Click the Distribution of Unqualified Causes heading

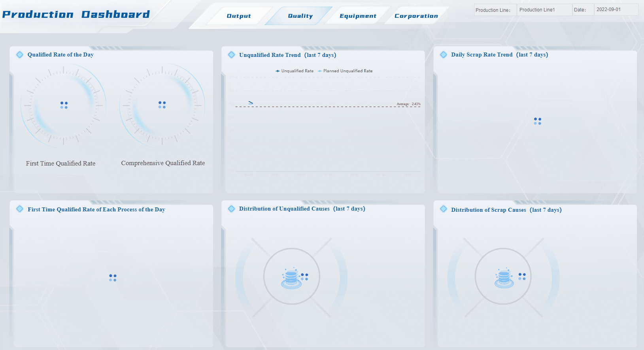[302, 209]
